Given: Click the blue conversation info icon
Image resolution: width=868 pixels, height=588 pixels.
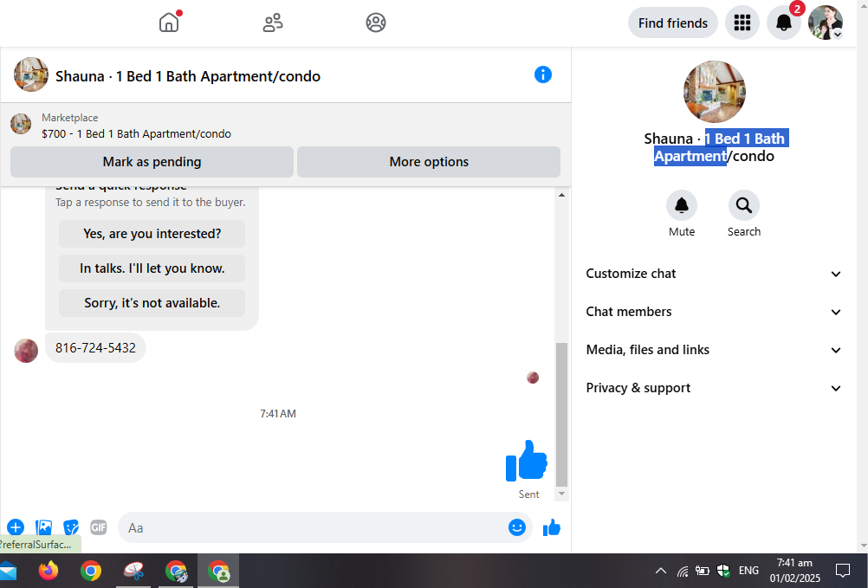Looking at the screenshot, I should tap(542, 74).
